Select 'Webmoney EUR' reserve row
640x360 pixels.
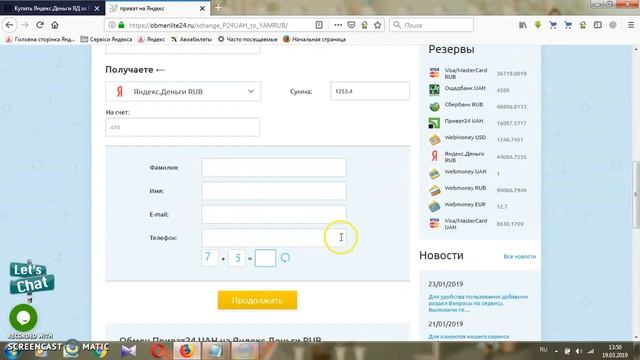tap(479, 206)
